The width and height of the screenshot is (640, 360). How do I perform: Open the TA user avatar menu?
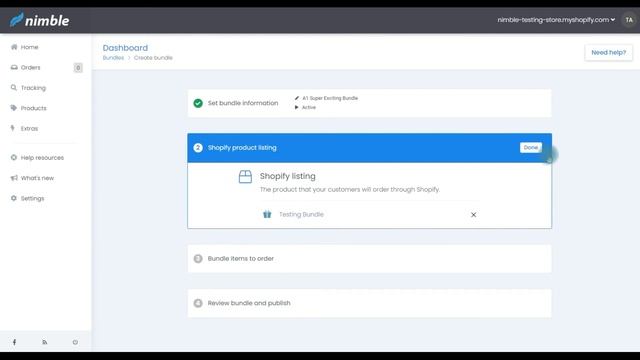pos(629,20)
